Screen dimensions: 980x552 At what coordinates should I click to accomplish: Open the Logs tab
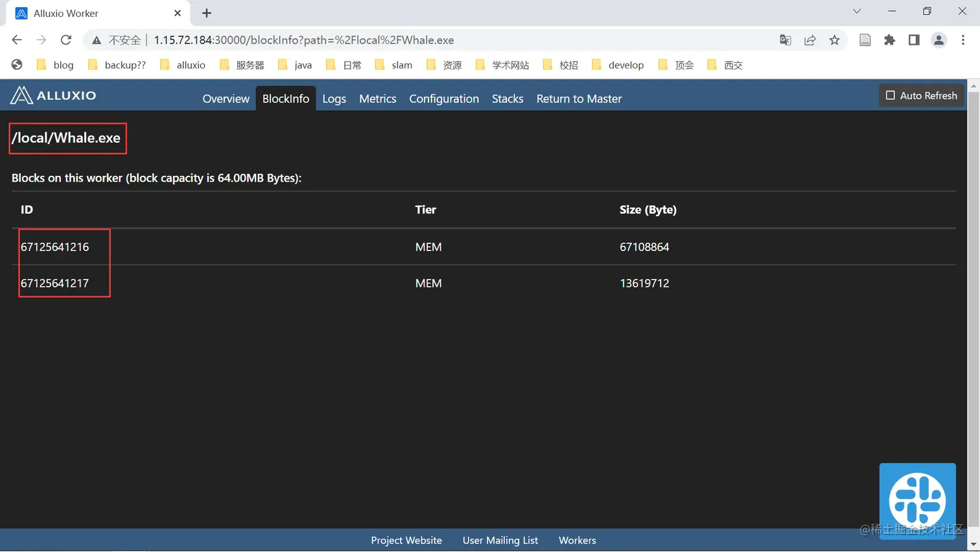pos(334,99)
